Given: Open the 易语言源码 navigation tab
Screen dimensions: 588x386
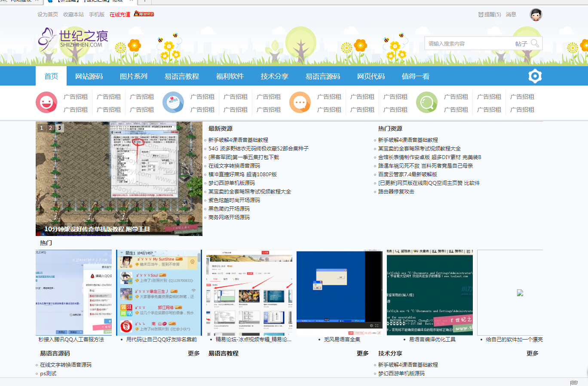Looking at the screenshot, I should [x=323, y=76].
